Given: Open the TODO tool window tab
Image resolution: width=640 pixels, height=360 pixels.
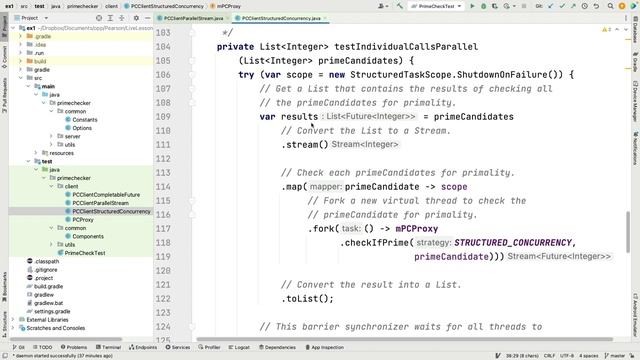Looking at the screenshot, I should (x=42, y=347).
